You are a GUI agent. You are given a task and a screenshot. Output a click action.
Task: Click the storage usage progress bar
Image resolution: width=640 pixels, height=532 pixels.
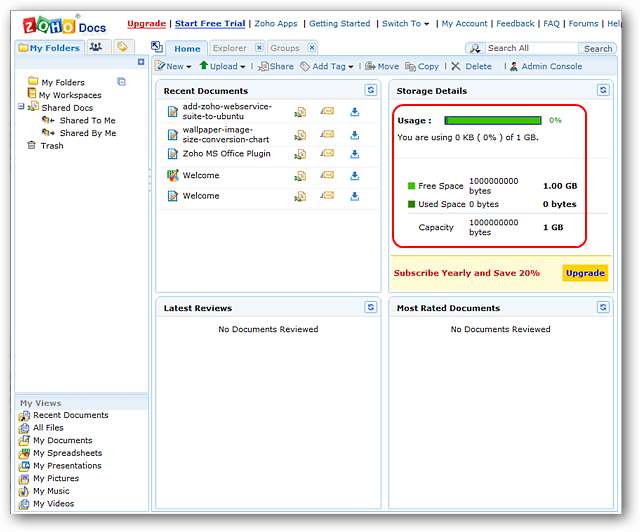493,120
